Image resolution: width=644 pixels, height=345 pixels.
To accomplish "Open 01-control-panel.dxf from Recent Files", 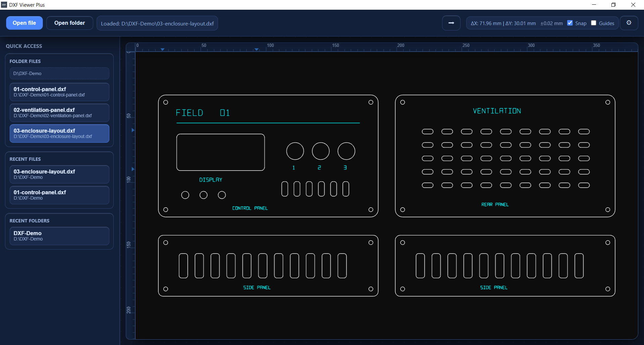I will click(x=59, y=195).
